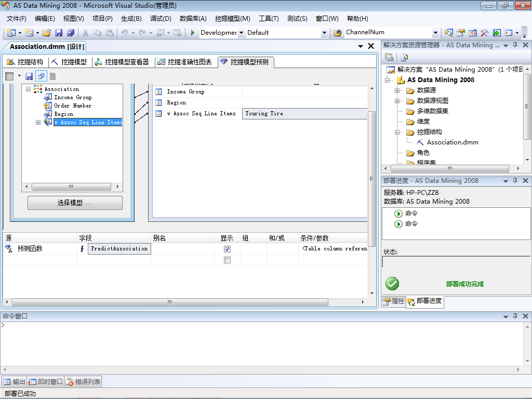Screen dimensions: 532x399
Task: Expand the 数据源 folder in Solution Explorer
Action: coord(397,90)
